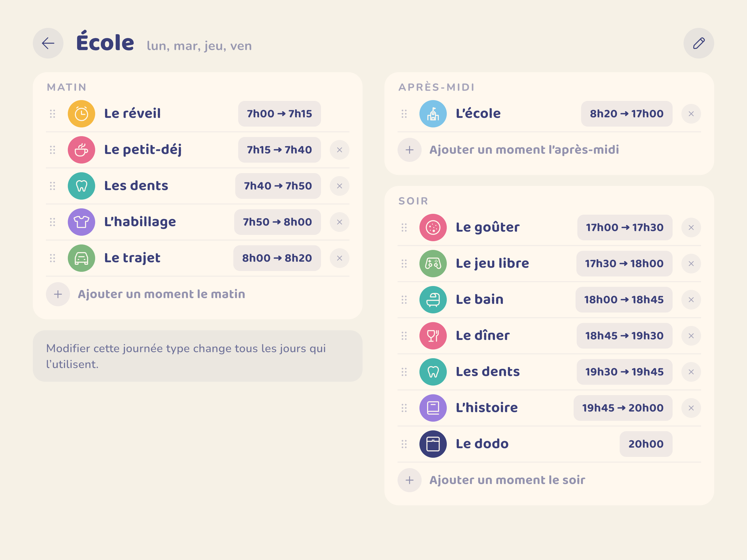Go back using the arrow button
747x560 pixels.
(x=48, y=43)
